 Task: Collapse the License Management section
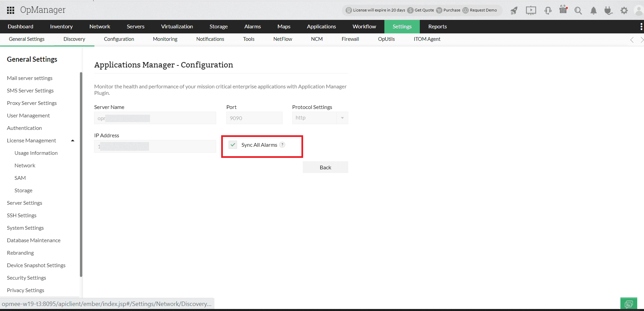coord(72,140)
